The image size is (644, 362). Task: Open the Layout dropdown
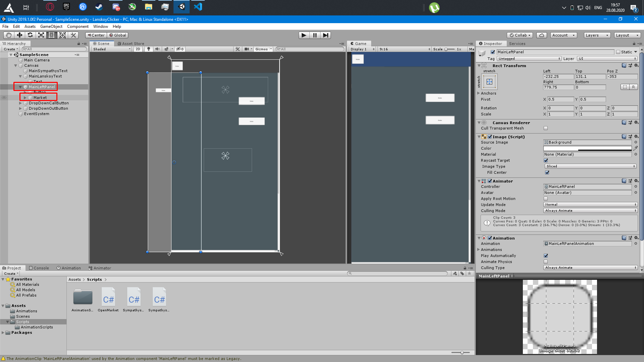[627, 35]
